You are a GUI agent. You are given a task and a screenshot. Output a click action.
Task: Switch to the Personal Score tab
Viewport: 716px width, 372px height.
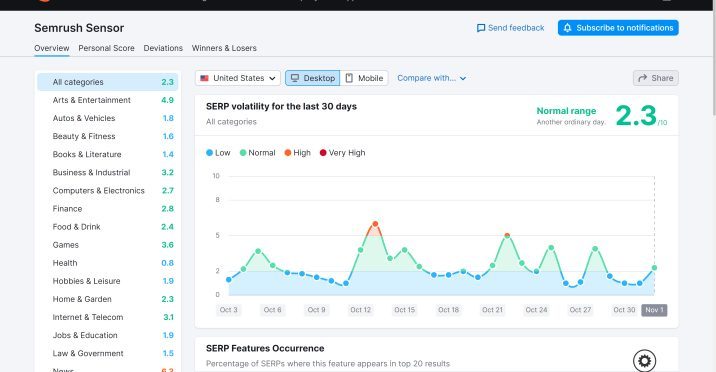106,48
